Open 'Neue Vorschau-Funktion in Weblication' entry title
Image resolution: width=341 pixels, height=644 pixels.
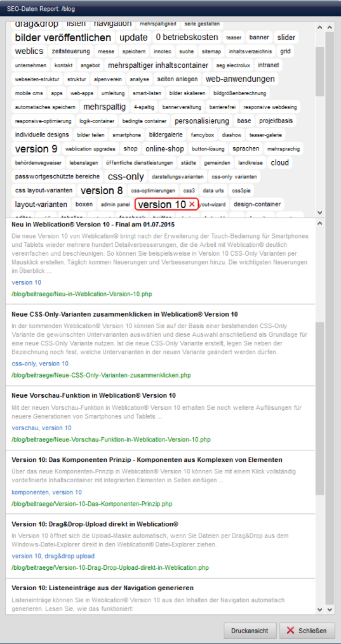94,395
